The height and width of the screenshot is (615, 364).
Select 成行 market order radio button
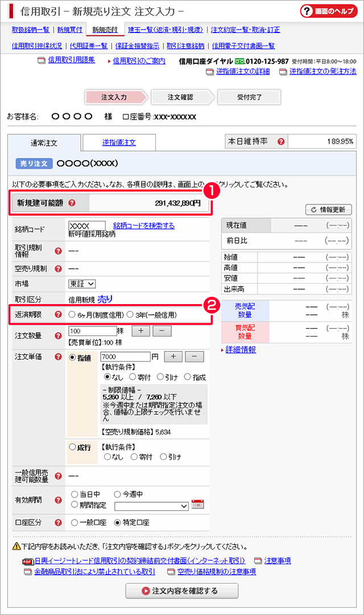(x=72, y=447)
